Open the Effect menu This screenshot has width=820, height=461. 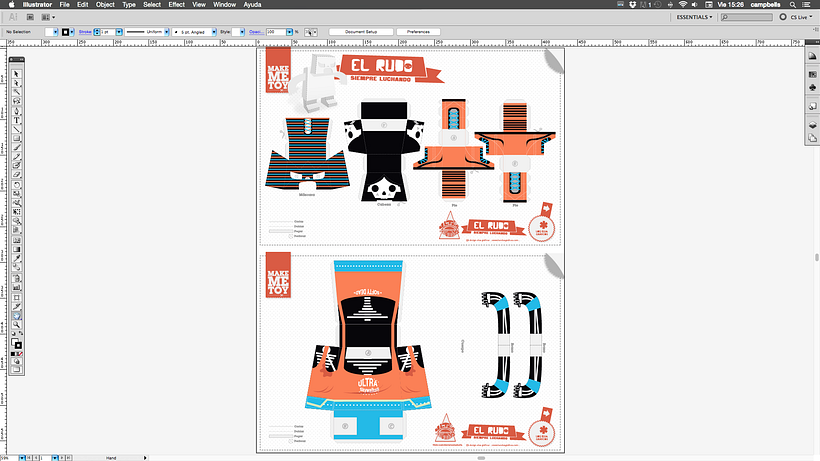coord(176,4)
